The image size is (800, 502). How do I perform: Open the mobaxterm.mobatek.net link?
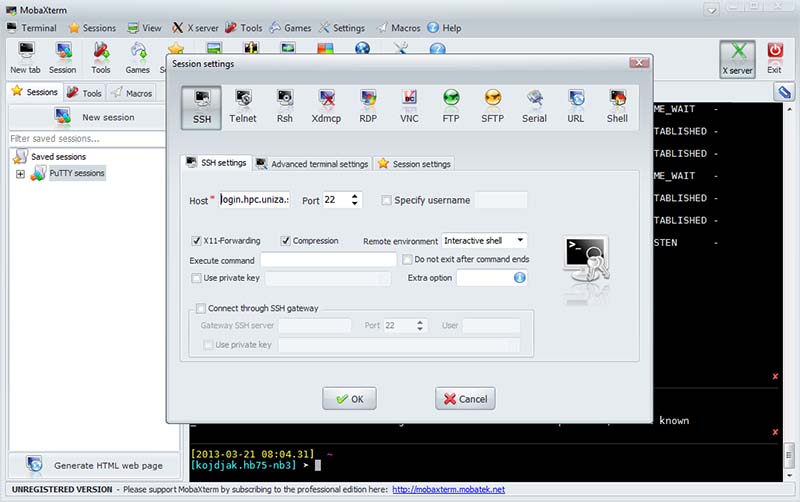[x=448, y=490]
